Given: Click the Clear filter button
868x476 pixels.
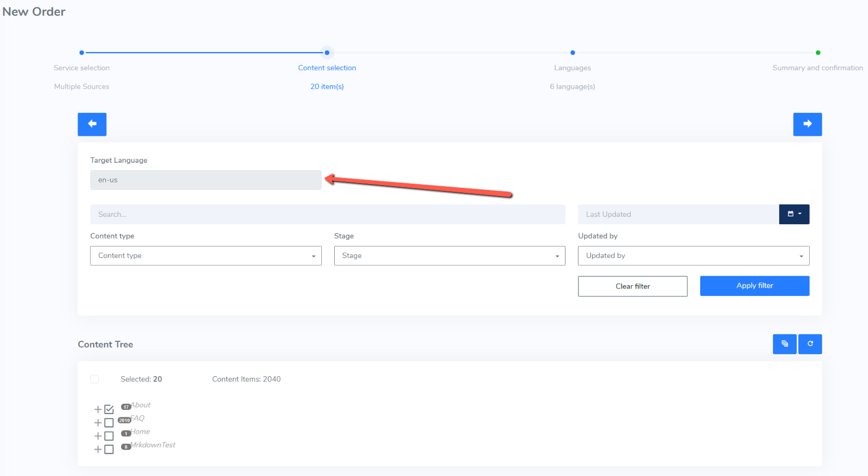Looking at the screenshot, I should (633, 286).
